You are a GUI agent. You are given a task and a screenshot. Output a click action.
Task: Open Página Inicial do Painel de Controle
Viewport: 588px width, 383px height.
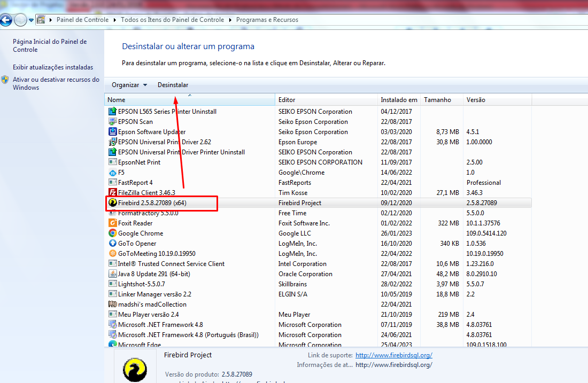[x=50, y=45]
